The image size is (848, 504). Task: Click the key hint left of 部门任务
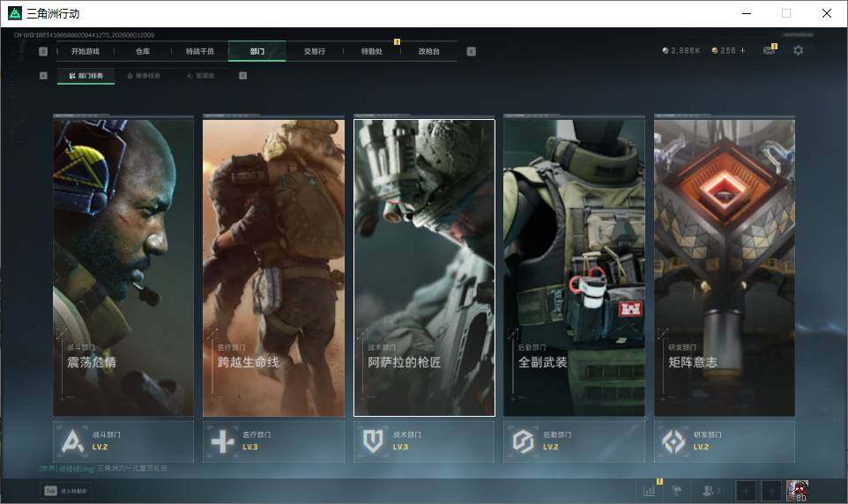[x=43, y=76]
